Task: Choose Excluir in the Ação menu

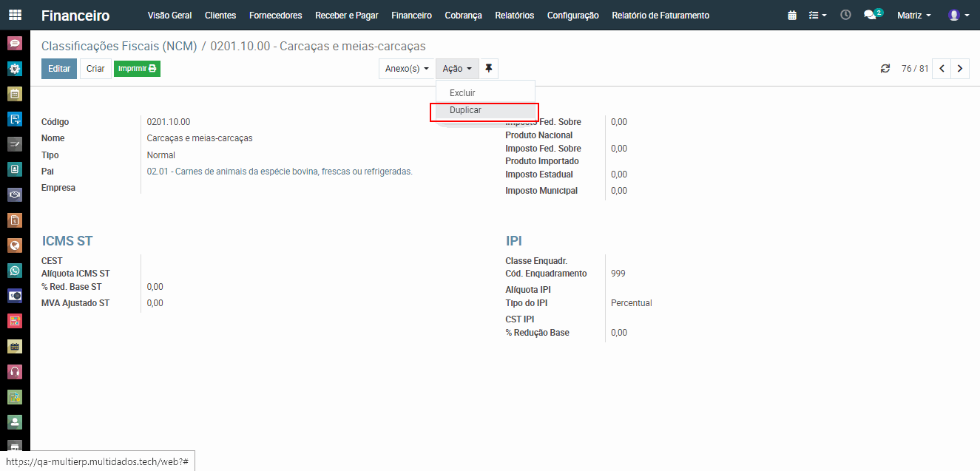Action: (462, 93)
